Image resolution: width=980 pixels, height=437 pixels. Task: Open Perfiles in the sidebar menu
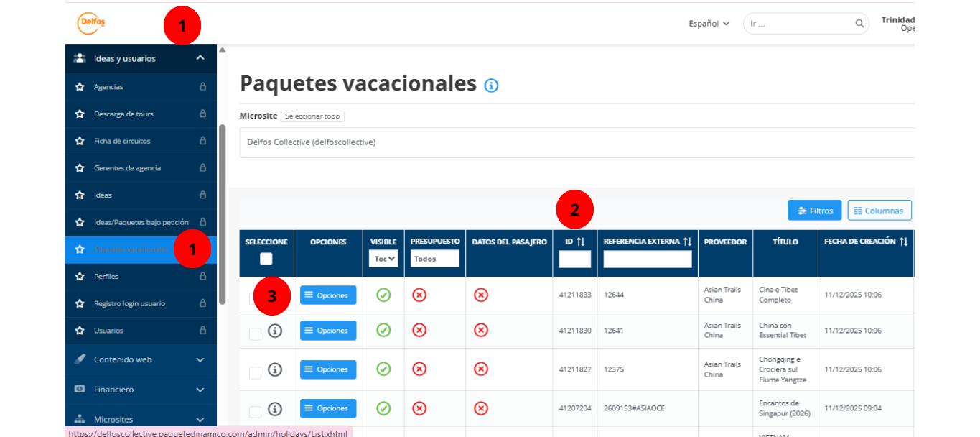[106, 277]
